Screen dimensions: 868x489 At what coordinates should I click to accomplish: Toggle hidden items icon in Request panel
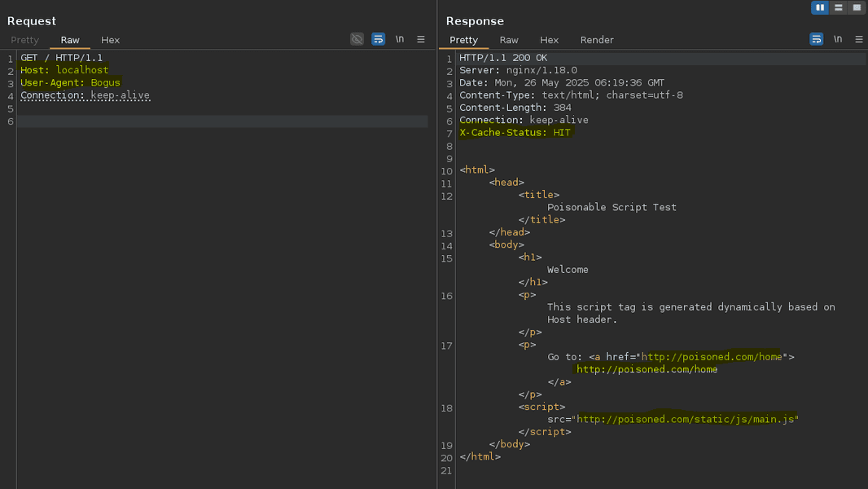coord(357,39)
